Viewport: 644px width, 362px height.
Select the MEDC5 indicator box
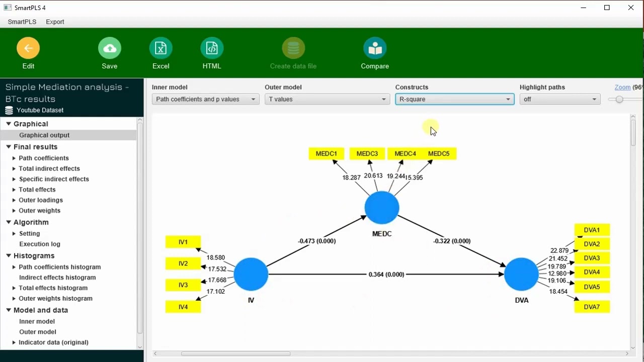[x=439, y=153]
